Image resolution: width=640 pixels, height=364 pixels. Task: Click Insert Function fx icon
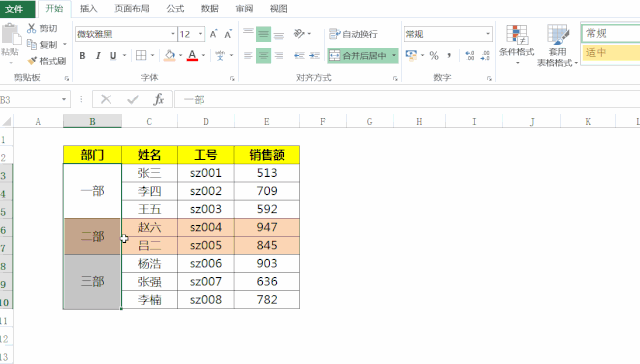[158, 100]
